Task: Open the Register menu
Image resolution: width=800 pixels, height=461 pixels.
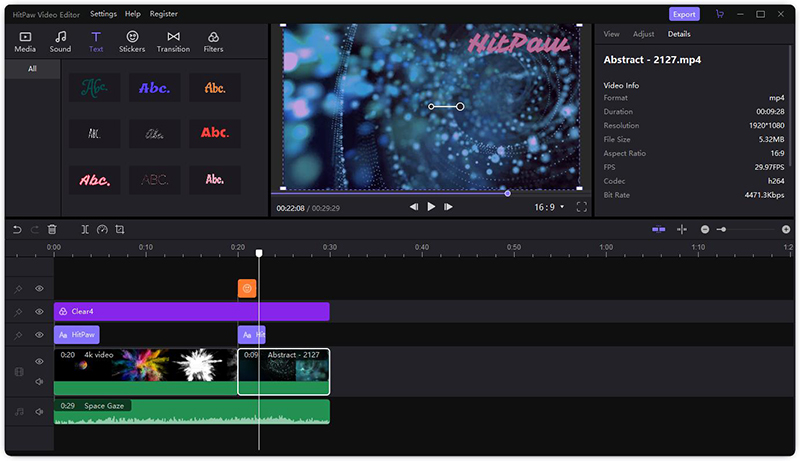Action: click(x=163, y=14)
